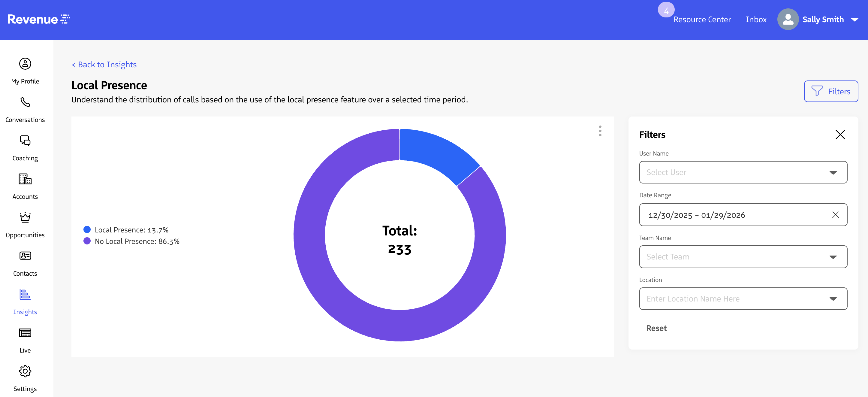868x397 pixels.
Task: Open the chart's three-dot options menu
Action: tap(600, 131)
